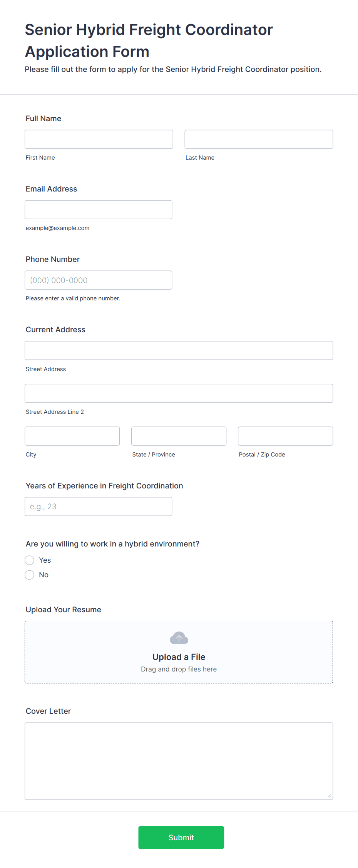358x868 pixels.
Task: Click inside the Cover Letter text area
Action: click(179, 761)
